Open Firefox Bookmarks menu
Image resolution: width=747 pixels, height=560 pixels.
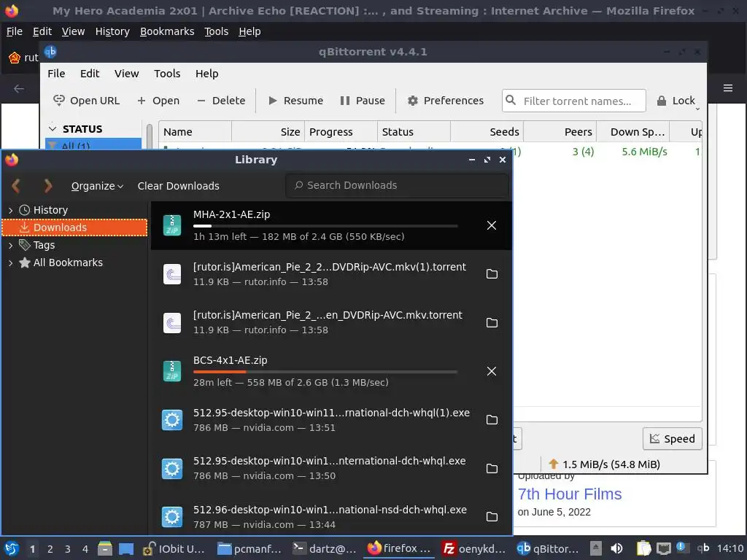click(x=167, y=31)
